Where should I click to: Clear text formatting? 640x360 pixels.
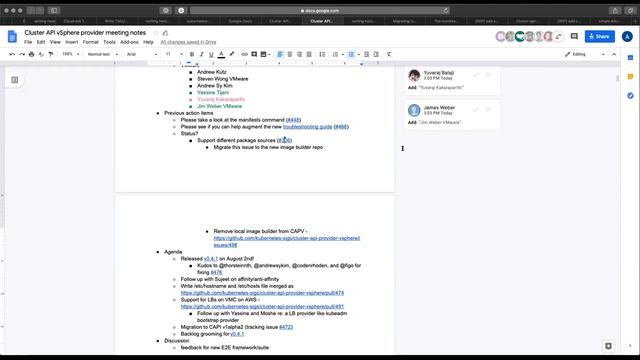coord(389,54)
